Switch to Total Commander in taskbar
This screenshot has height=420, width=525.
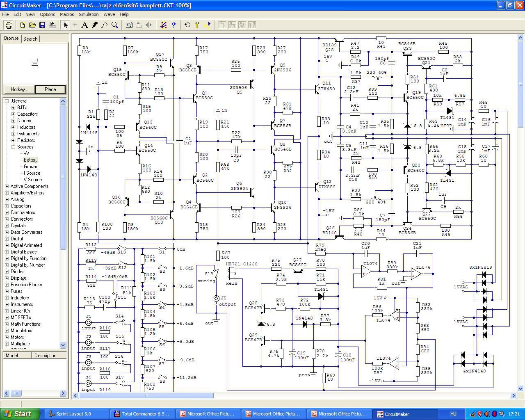[142, 414]
